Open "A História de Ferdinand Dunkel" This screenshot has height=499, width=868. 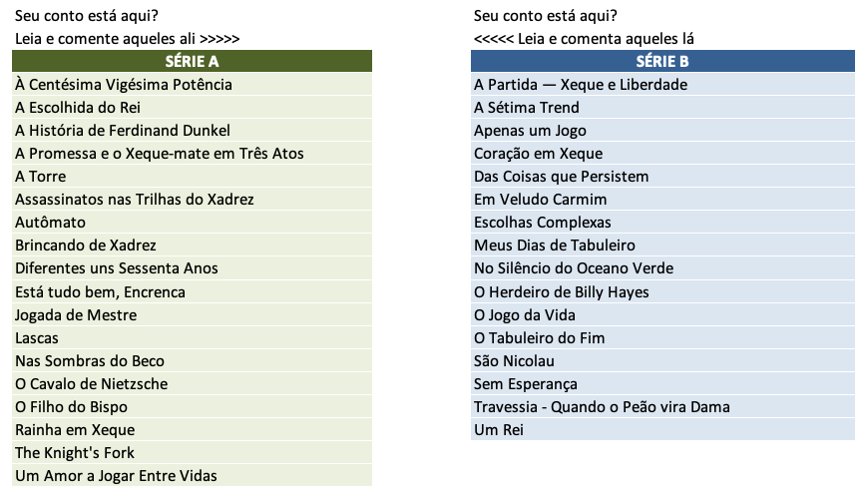pos(123,131)
